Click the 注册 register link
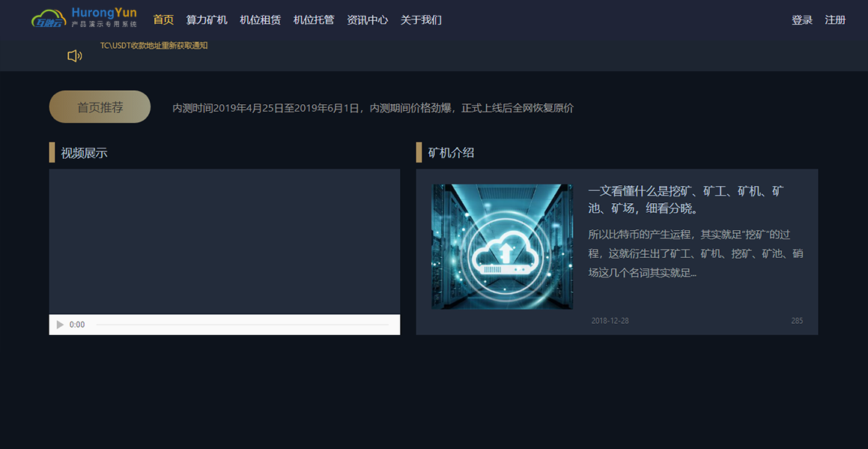Screen dimensions: 868x449 click(x=835, y=19)
